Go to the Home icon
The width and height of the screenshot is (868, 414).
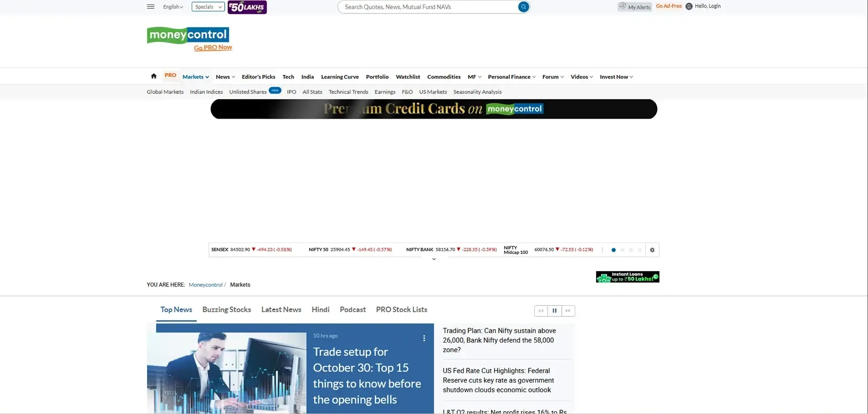[x=154, y=76]
